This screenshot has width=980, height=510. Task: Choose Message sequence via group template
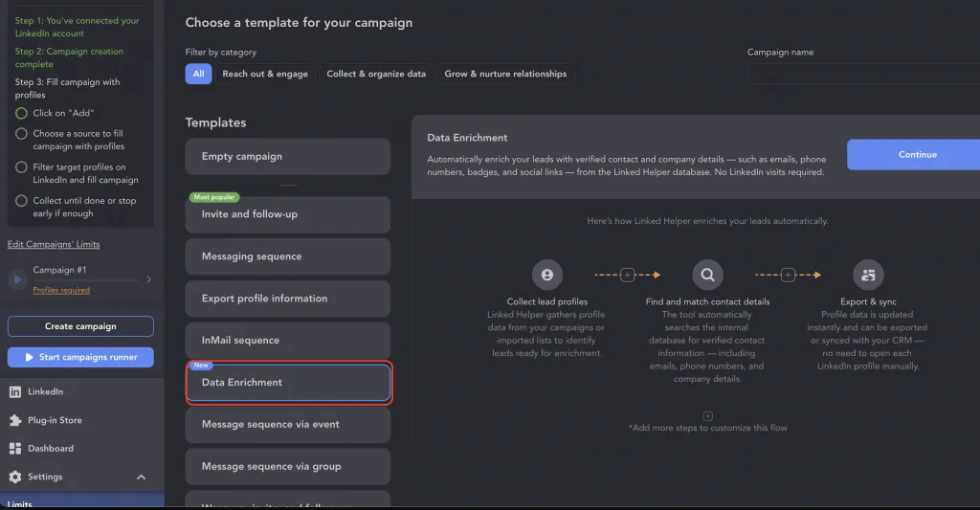click(x=287, y=466)
